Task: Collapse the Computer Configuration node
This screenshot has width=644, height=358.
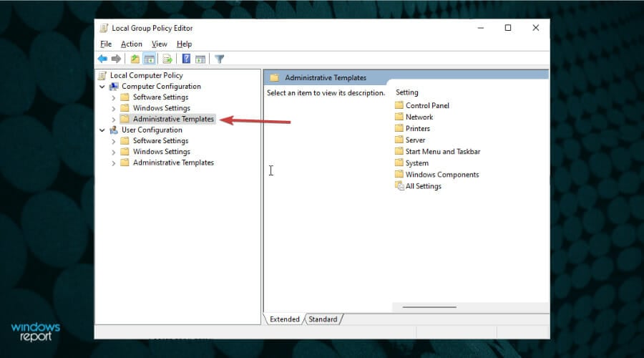Action: (102, 87)
